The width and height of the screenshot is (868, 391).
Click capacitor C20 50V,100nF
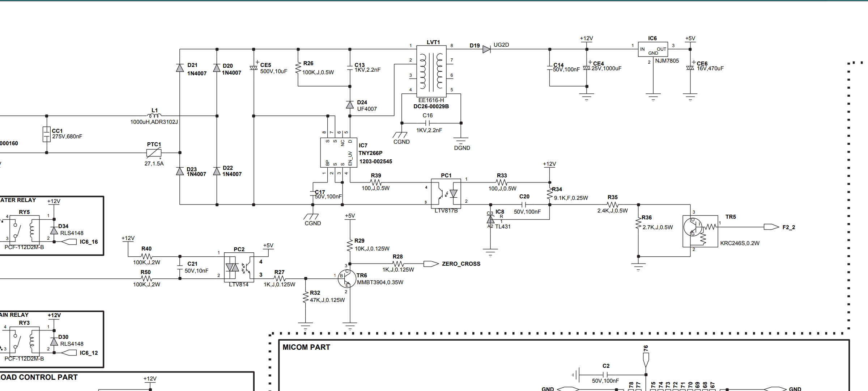(524, 205)
